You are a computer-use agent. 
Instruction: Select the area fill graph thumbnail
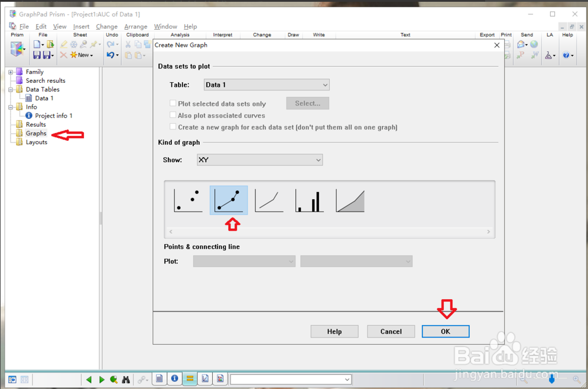(x=350, y=200)
